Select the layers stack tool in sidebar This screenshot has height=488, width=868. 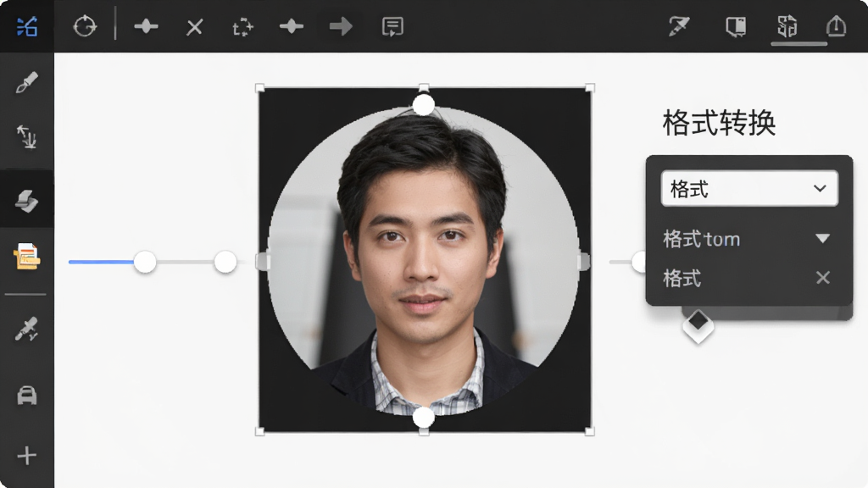pos(26,200)
